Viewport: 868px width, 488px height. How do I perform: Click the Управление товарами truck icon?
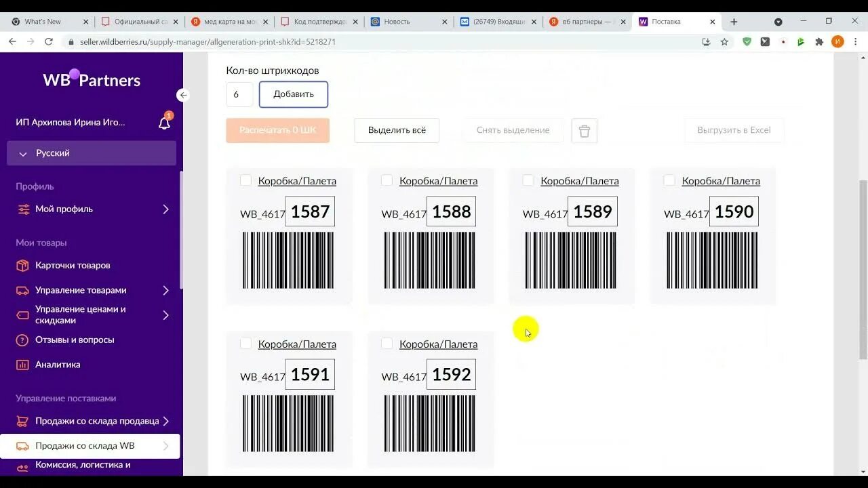tap(23, 290)
